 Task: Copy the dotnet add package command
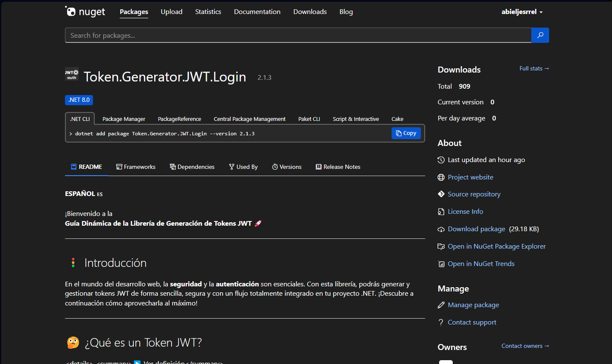click(406, 133)
